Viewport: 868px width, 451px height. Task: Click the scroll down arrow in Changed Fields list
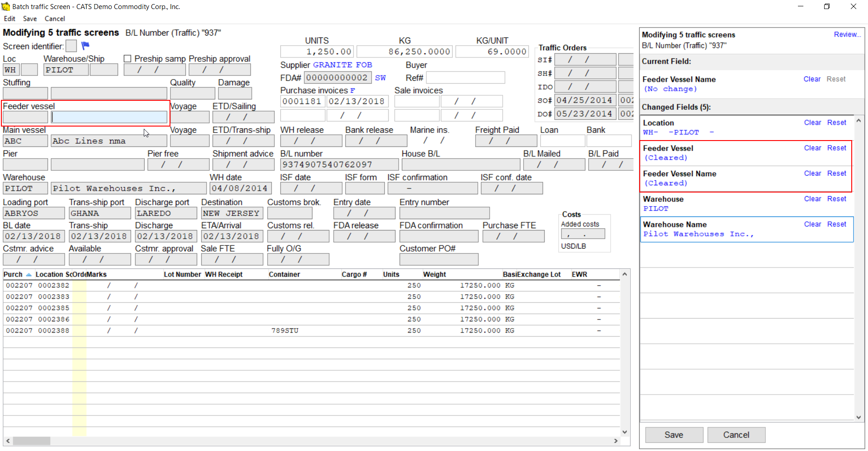[859, 418]
